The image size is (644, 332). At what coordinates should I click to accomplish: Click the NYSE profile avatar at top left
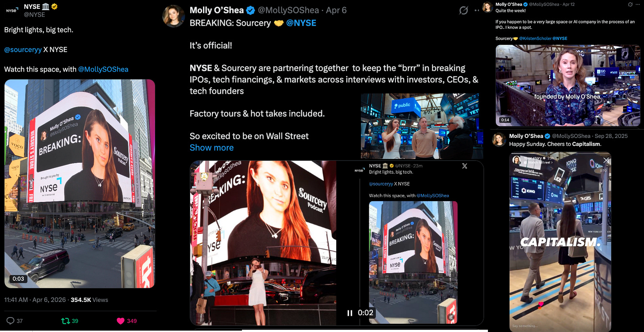tap(12, 10)
